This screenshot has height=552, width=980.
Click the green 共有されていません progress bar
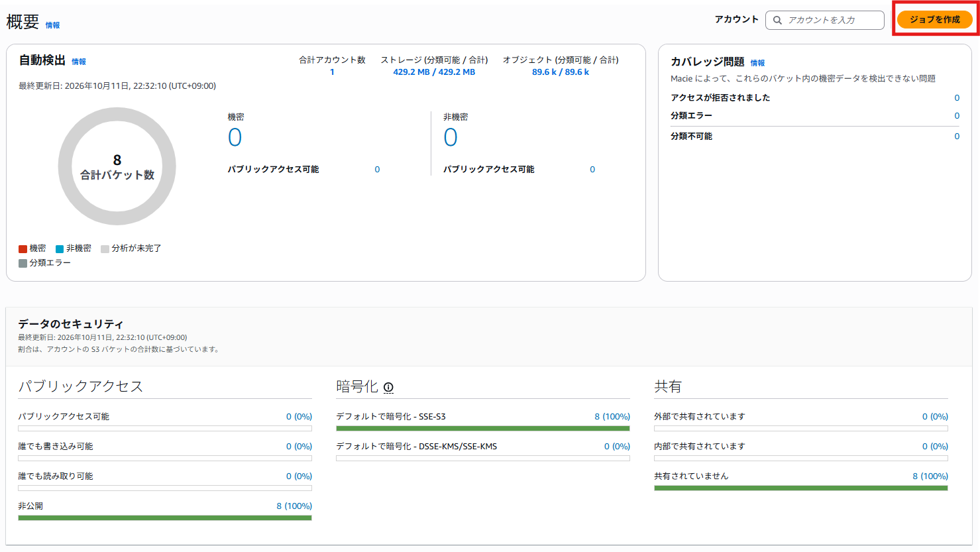point(801,488)
